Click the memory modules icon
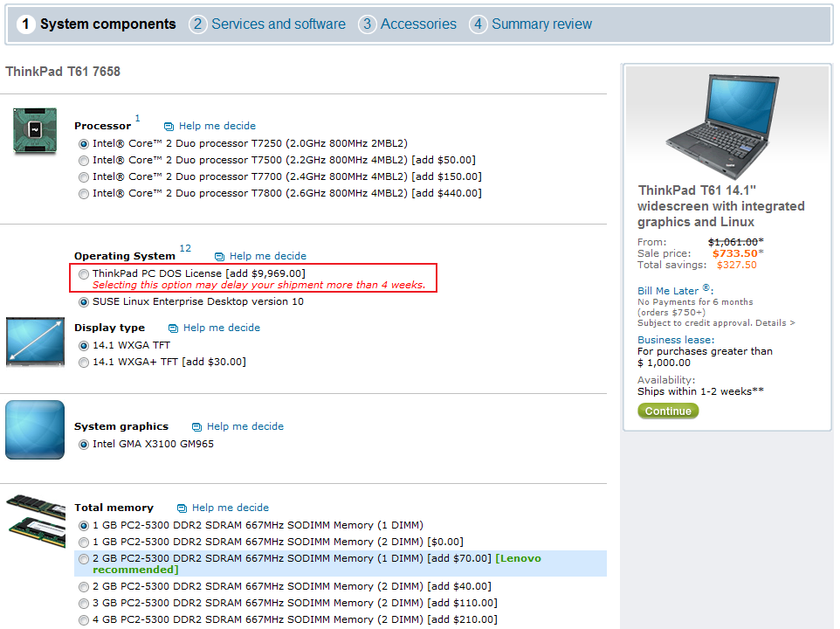Image resolution: width=840 pixels, height=629 pixels. (35, 522)
